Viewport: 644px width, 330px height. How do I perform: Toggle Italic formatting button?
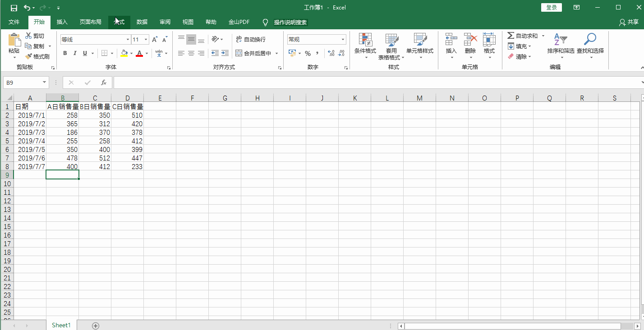coord(75,53)
